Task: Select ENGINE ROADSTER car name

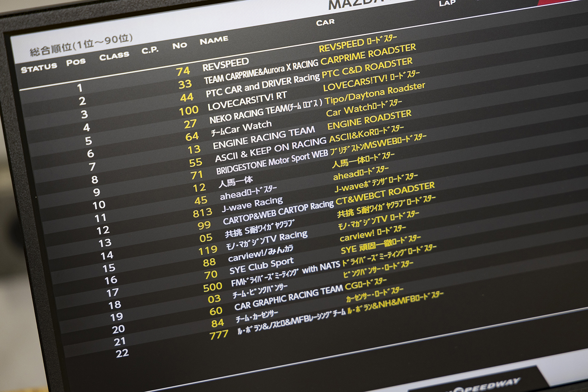Action: 369,120
